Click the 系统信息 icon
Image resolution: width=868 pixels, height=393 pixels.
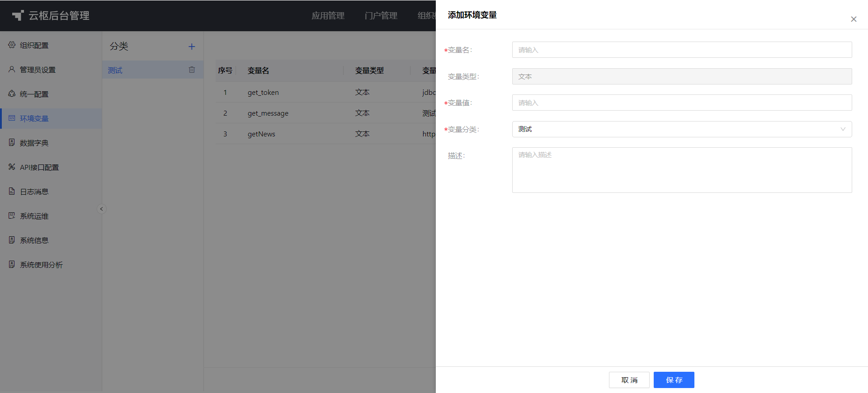coord(12,240)
